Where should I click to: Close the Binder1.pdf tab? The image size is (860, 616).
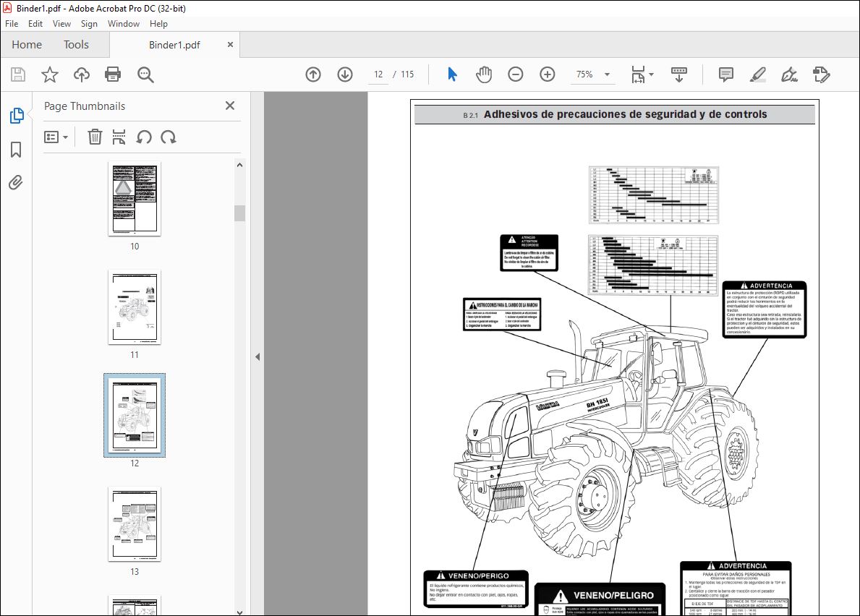230,44
